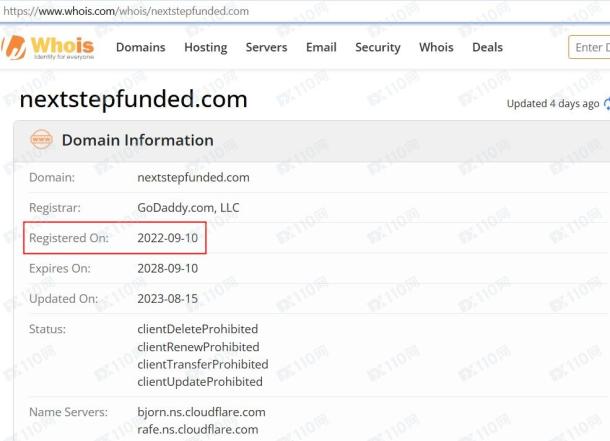Click the Status: label
Viewport: 610px width, 441px height.
coord(47,329)
